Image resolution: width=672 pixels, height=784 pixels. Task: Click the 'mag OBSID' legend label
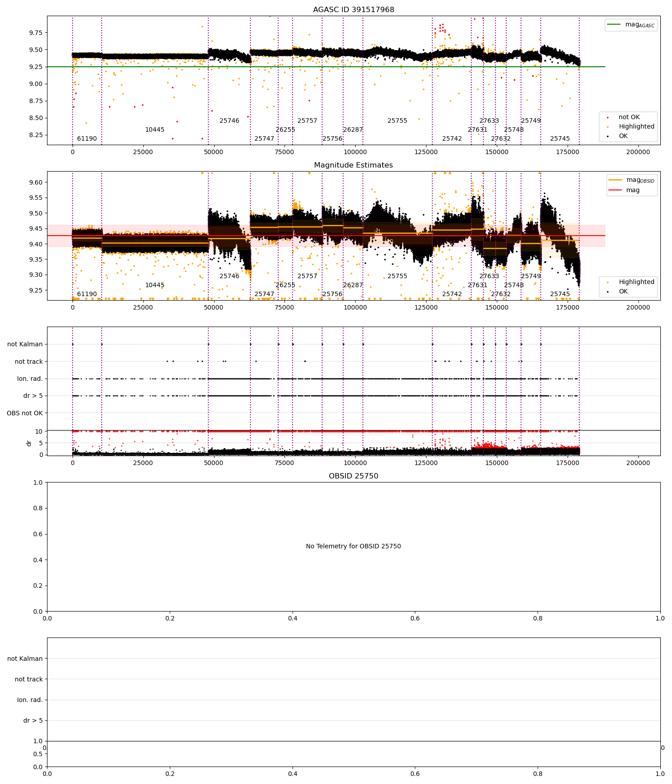point(641,180)
